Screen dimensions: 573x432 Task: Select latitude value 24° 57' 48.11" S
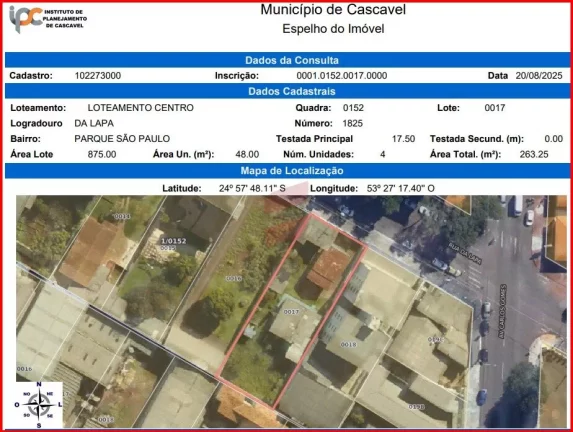click(252, 189)
